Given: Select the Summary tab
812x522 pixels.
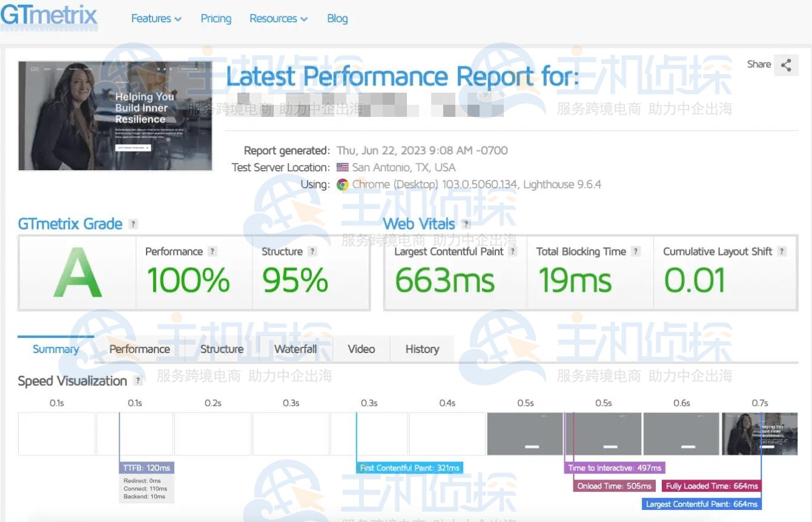Looking at the screenshot, I should coord(56,349).
